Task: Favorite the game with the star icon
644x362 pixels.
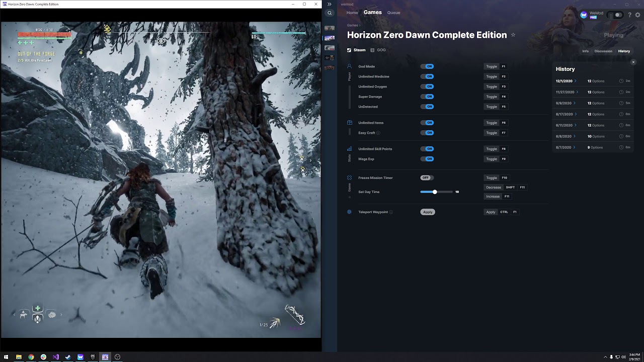Action: 513,35
